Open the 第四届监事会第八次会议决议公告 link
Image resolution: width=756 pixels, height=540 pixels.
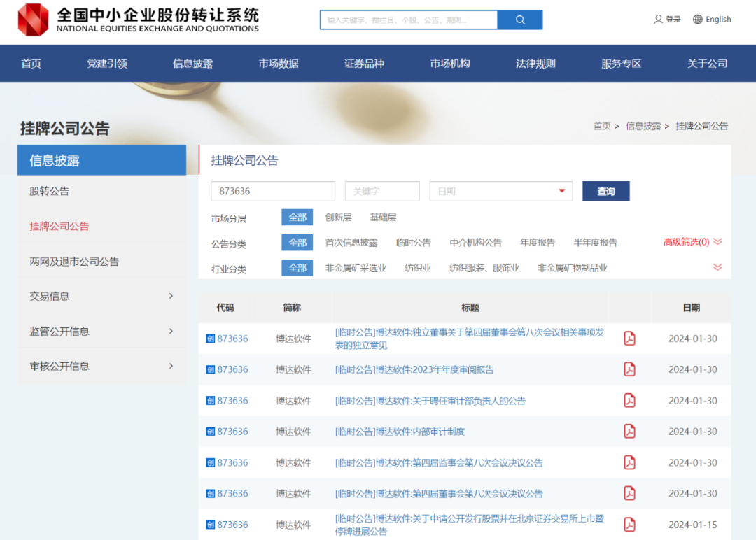point(439,463)
